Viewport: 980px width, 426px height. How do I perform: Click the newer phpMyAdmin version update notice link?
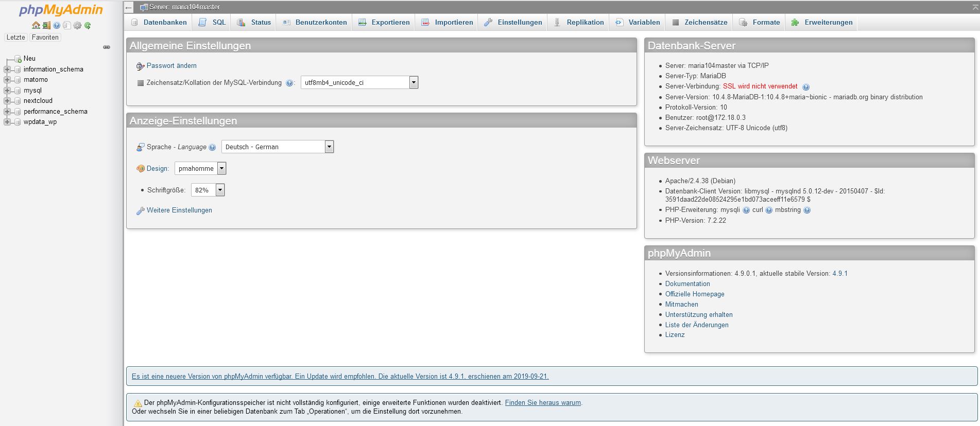[340, 377]
